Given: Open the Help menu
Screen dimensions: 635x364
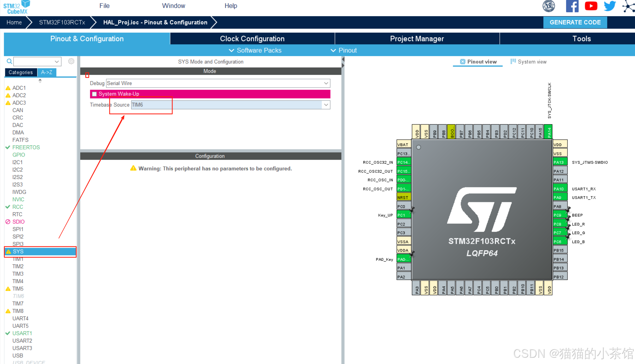Looking at the screenshot, I should (231, 6).
